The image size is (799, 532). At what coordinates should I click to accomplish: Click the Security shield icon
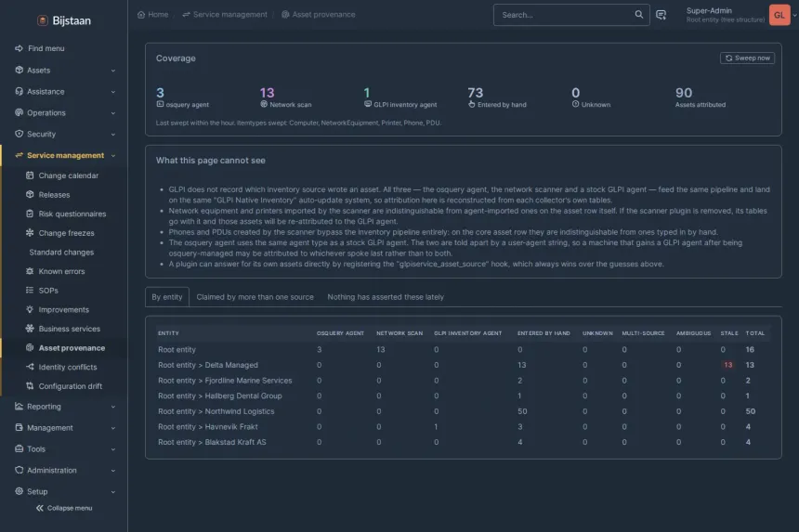[x=20, y=134]
